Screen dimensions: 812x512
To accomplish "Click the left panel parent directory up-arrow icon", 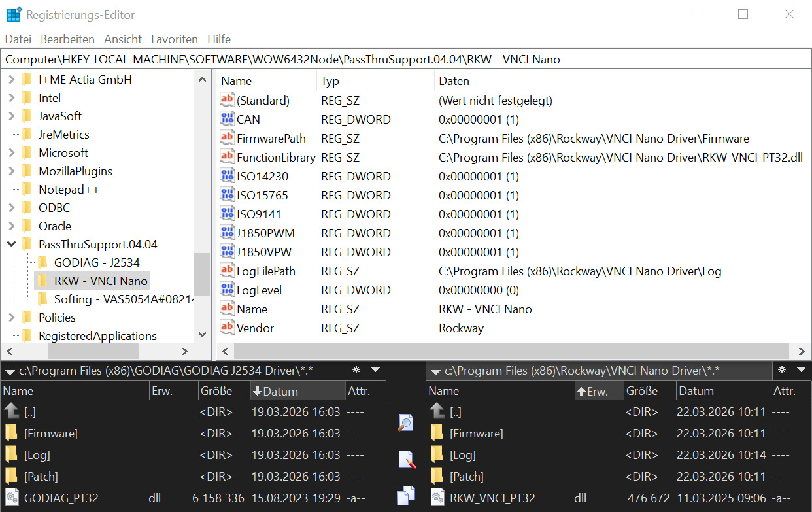I will click(x=12, y=411).
